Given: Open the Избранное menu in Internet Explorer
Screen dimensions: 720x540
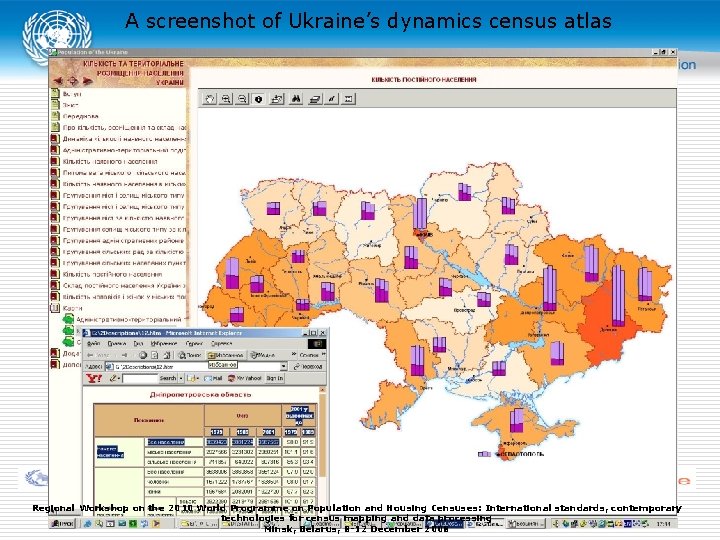Looking at the screenshot, I should coord(164,343).
